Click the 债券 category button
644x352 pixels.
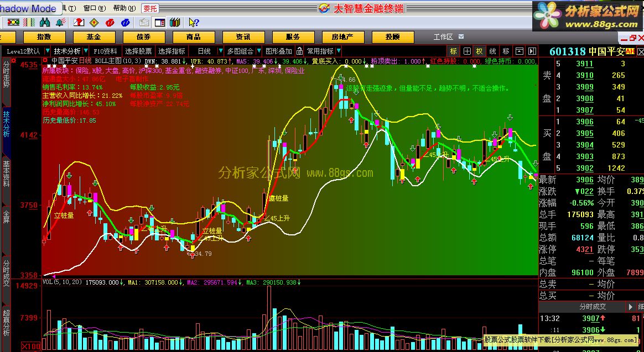point(144,37)
